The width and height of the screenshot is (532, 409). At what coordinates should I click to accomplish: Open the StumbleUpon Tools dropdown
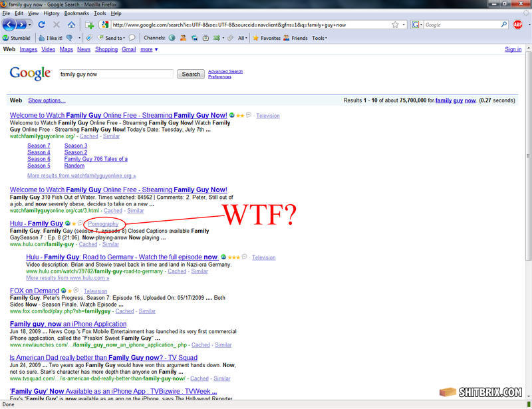(x=320, y=38)
